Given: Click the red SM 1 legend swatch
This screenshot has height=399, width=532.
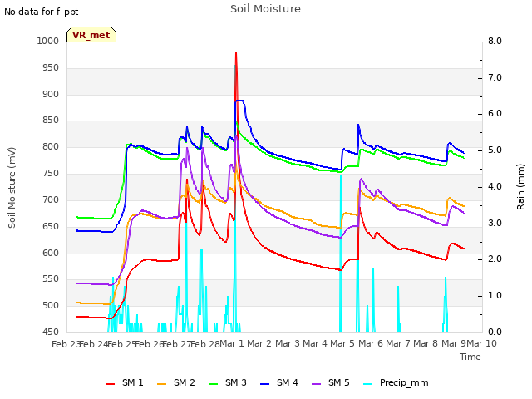Looking at the screenshot, I should [x=111, y=384].
